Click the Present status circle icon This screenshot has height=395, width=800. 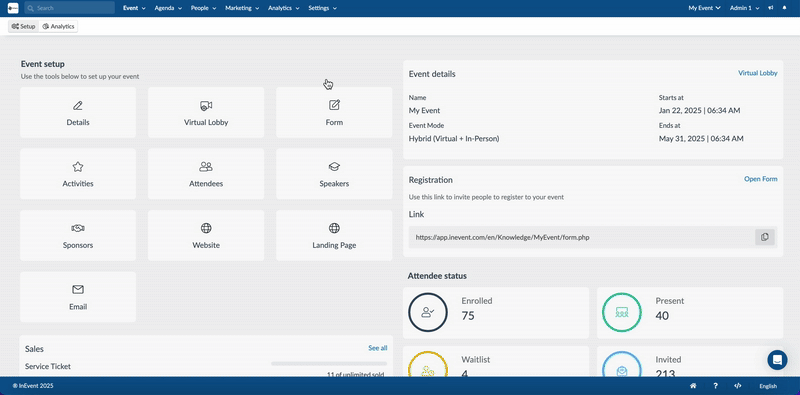[621, 313]
